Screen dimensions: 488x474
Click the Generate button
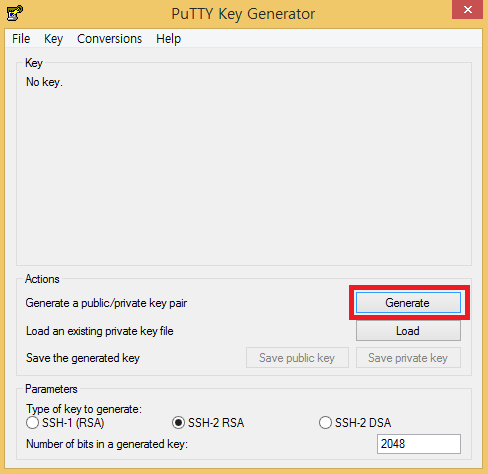(x=408, y=303)
